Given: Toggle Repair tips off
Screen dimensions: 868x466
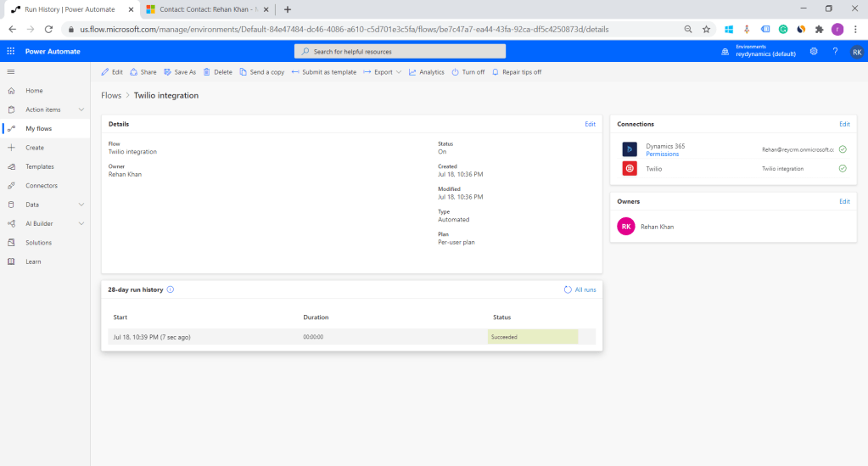Looking at the screenshot, I should coord(516,72).
